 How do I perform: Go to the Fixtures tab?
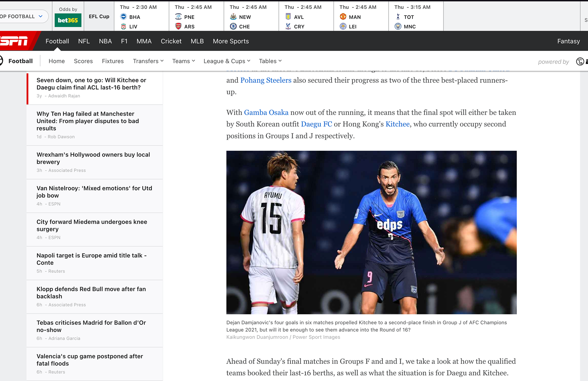(x=113, y=61)
